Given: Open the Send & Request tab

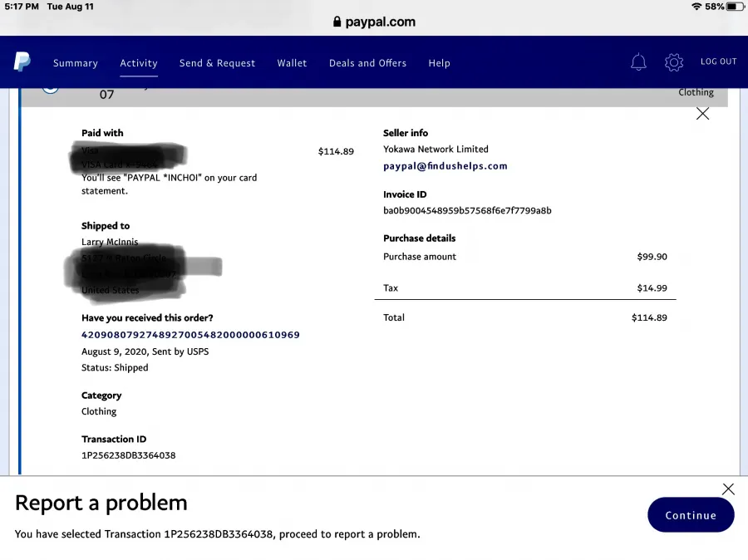Looking at the screenshot, I should (217, 63).
